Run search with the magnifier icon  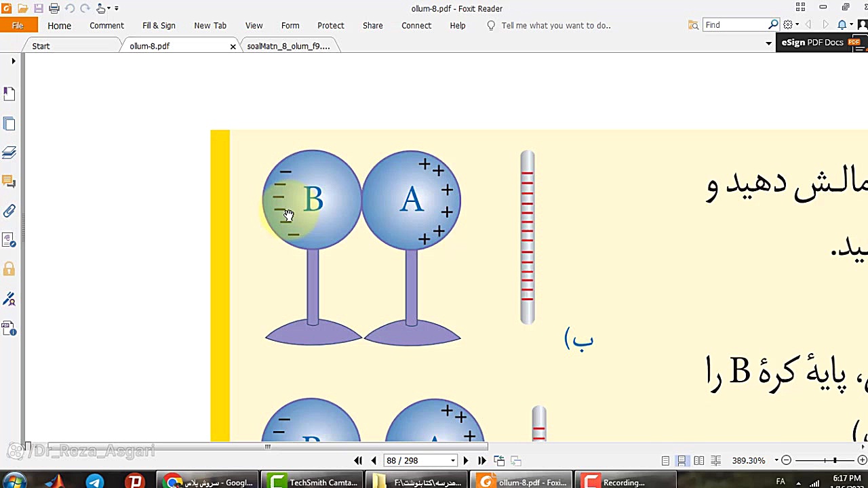coord(774,25)
